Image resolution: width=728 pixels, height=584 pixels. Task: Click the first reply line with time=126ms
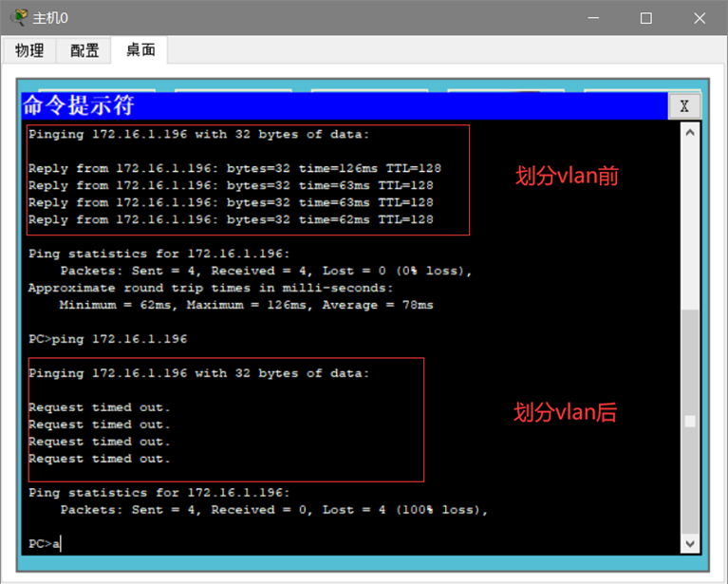(234, 168)
